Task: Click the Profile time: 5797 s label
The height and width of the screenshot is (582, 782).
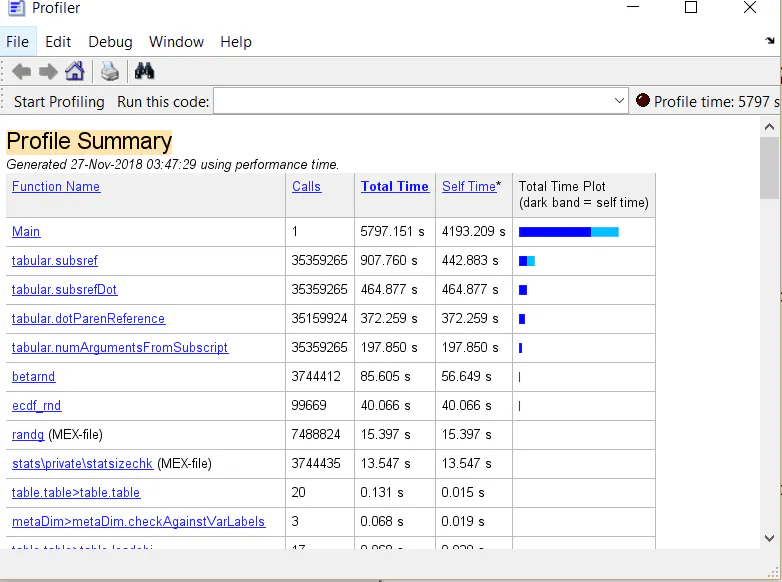Action: point(716,102)
